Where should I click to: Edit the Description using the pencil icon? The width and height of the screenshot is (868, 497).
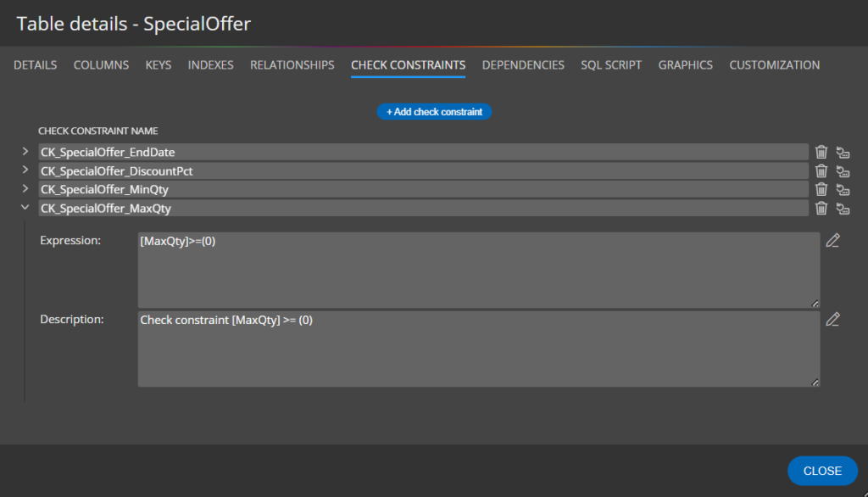click(x=832, y=319)
